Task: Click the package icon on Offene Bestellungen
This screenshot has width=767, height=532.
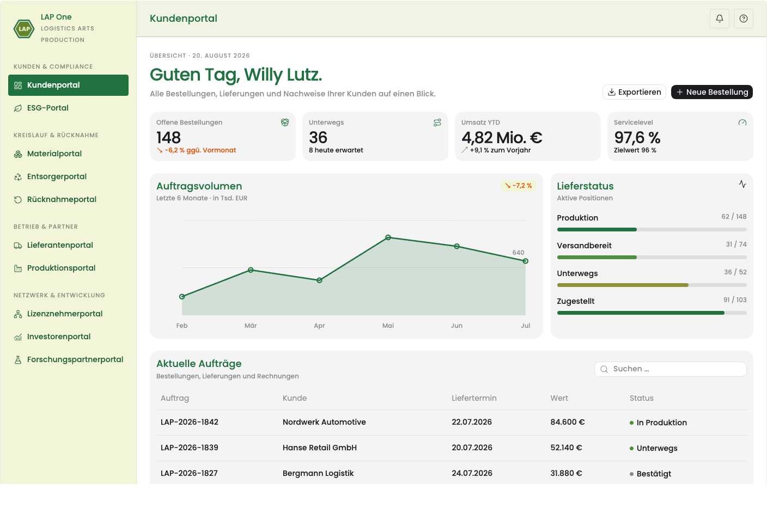Action: click(285, 123)
